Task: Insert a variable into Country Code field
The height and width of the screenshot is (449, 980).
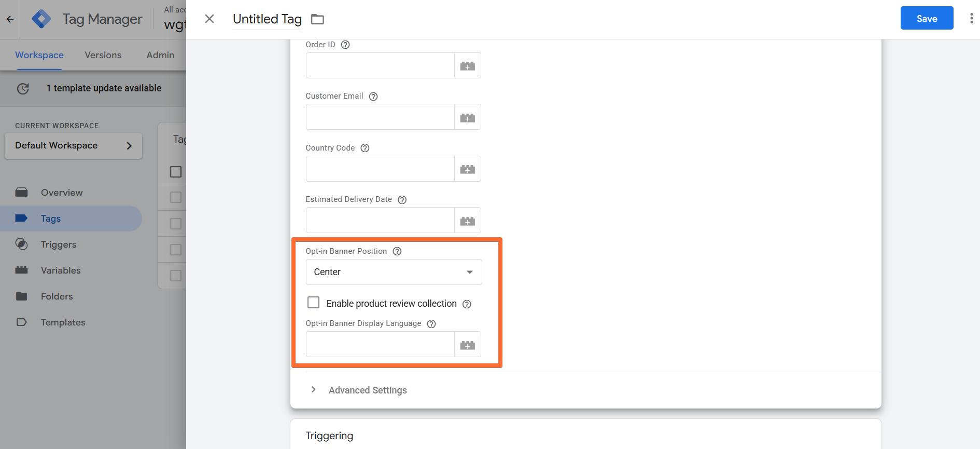Action: click(x=468, y=169)
